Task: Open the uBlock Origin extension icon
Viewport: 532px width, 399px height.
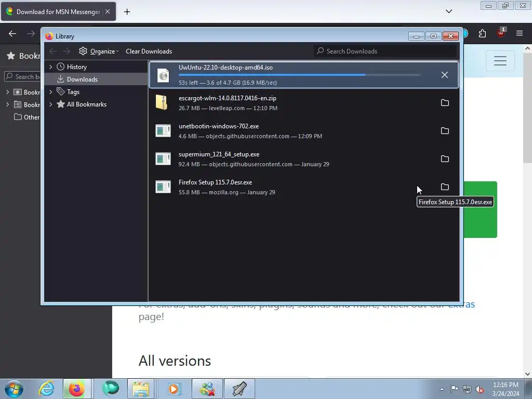Action: pos(501,33)
